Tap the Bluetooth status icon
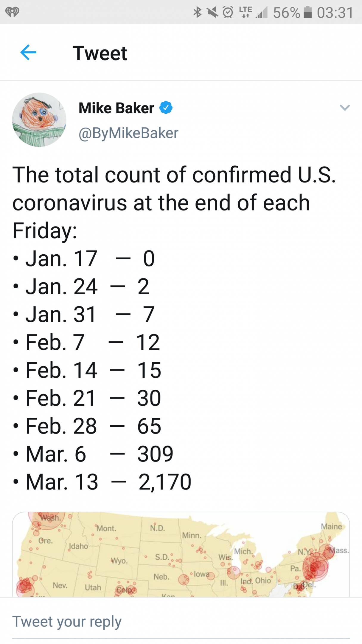This screenshot has width=362, height=644. coord(197,12)
